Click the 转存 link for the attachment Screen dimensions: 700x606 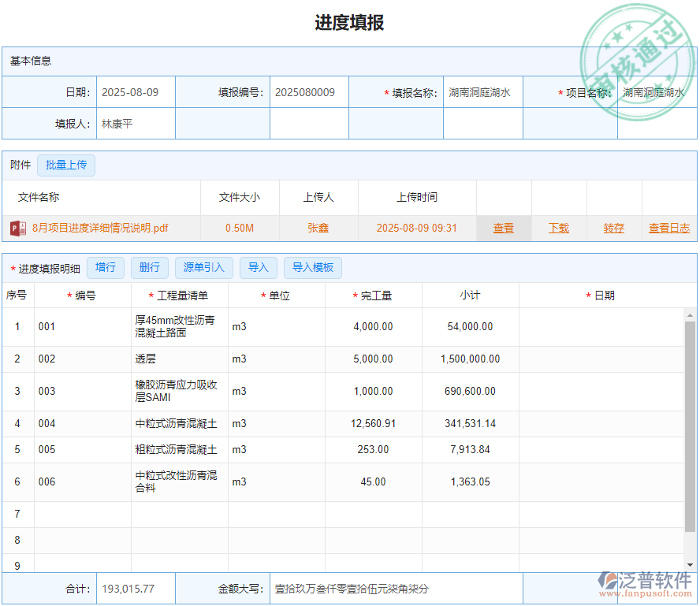point(614,227)
